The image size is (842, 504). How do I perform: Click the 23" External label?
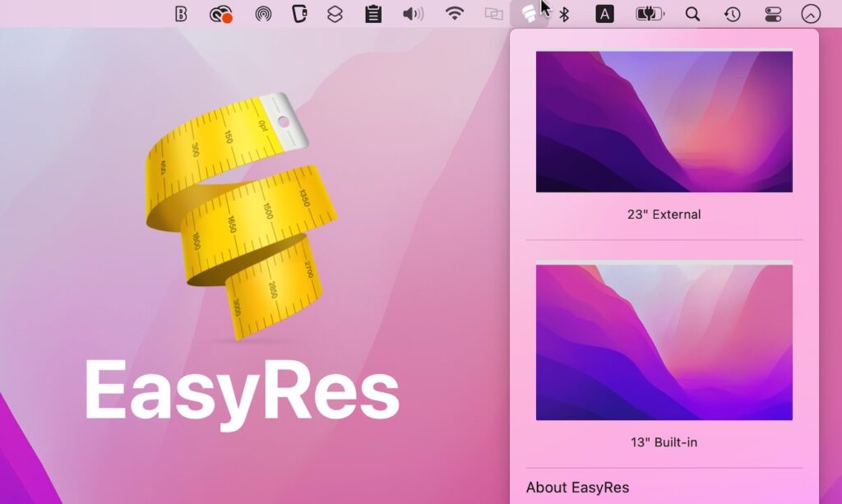point(663,214)
